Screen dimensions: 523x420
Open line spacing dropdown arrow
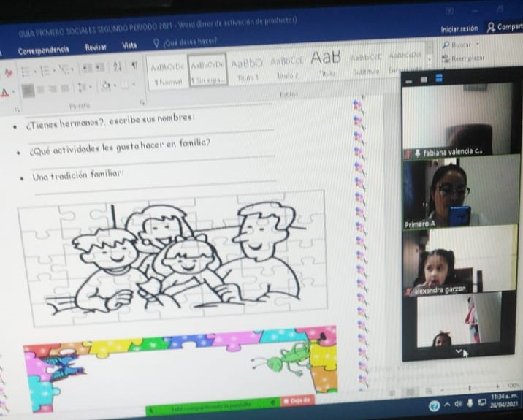pos(90,87)
